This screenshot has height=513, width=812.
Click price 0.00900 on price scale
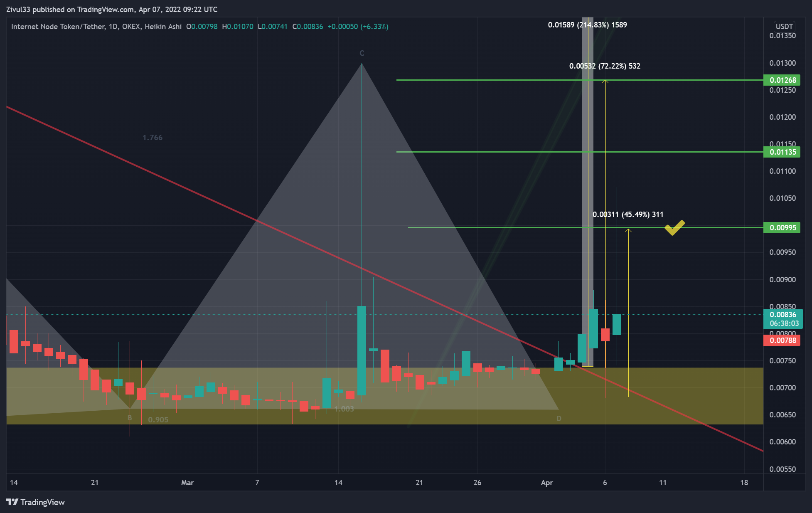click(x=782, y=280)
